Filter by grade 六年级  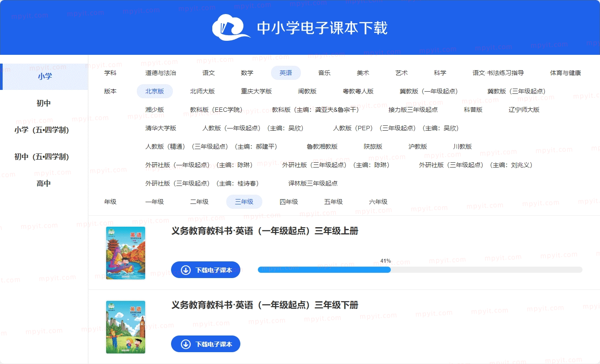[x=379, y=202]
